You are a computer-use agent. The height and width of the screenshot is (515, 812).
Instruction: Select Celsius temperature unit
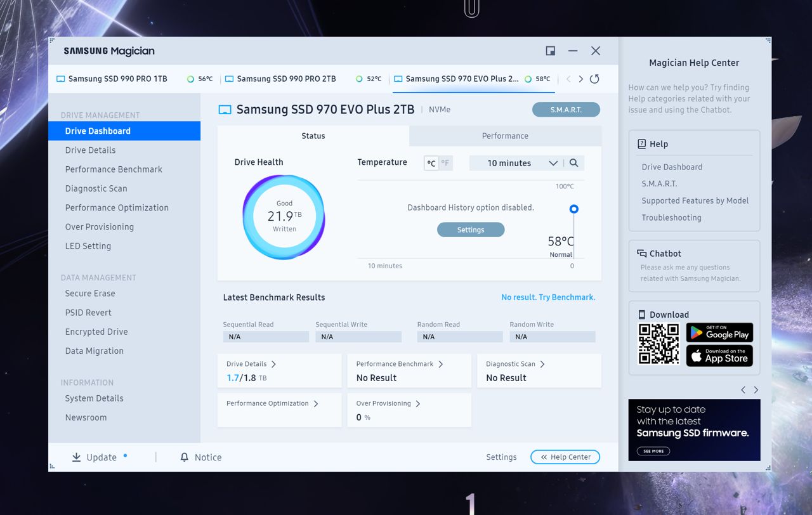click(x=431, y=163)
